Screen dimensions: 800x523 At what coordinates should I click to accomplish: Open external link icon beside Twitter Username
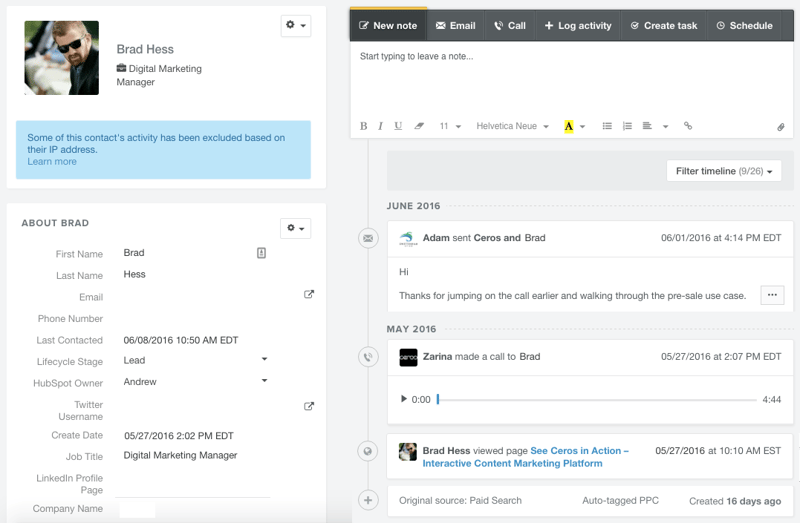point(309,406)
